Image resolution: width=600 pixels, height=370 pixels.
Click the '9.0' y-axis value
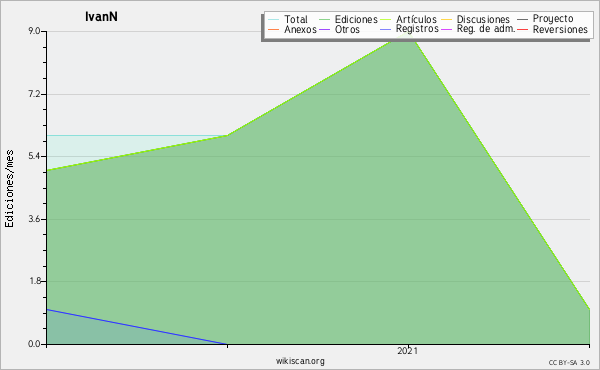(x=35, y=31)
